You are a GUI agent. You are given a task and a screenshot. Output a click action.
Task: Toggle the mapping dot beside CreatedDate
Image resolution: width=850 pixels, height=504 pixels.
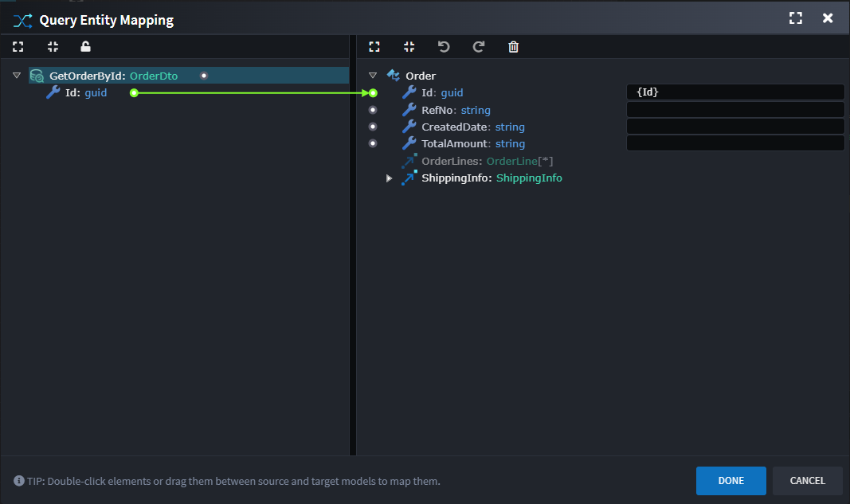coord(373,126)
